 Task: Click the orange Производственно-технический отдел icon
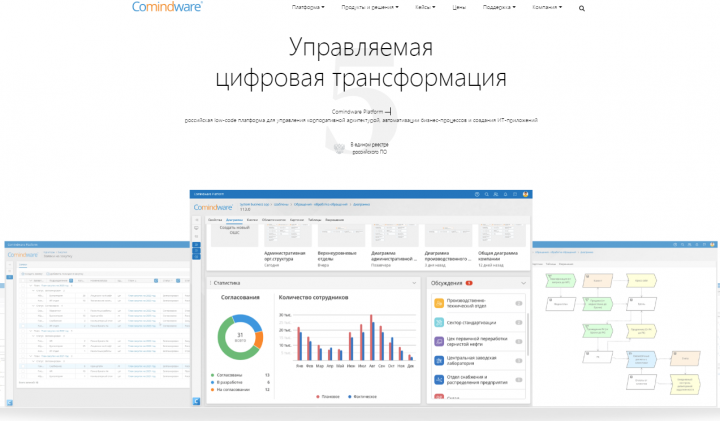pyautogui.click(x=439, y=303)
